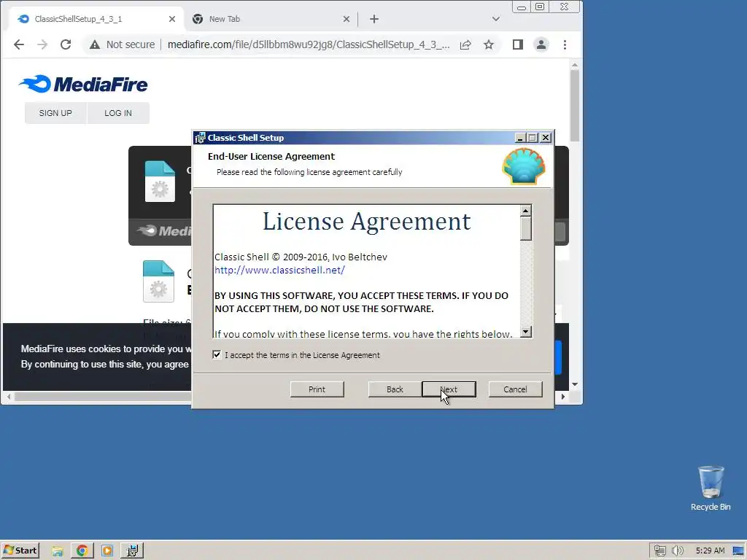Screen dimensions: 747x560
Task: Close the New Tab tab
Action: tap(347, 19)
